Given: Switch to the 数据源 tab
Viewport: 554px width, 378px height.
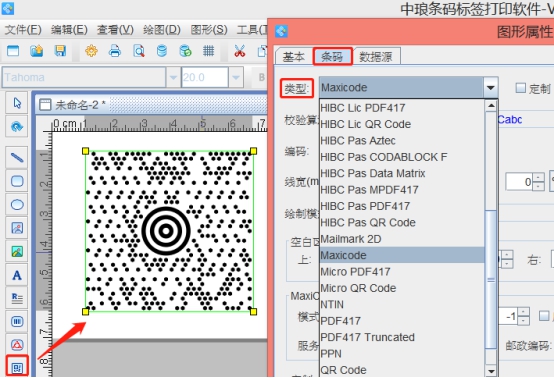Looking at the screenshot, I should pyautogui.click(x=376, y=57).
